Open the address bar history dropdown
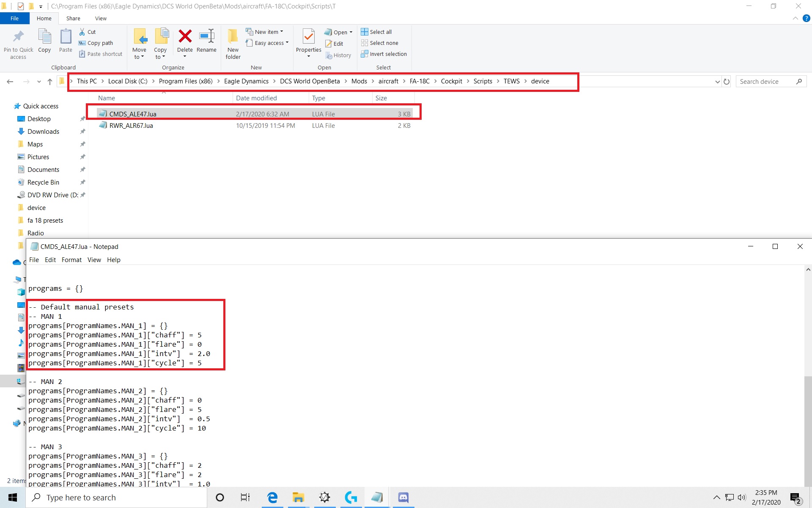This screenshot has width=812, height=508. click(717, 82)
